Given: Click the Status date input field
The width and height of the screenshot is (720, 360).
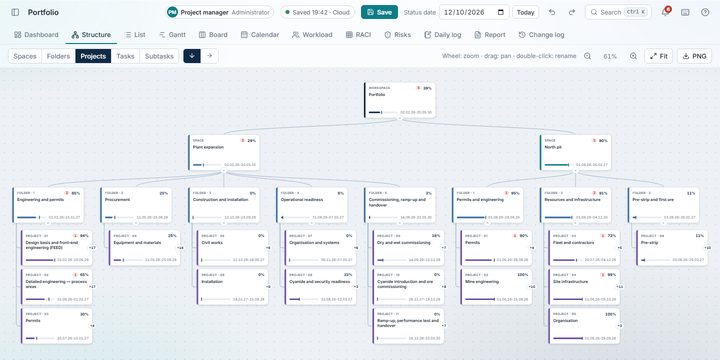Looking at the screenshot, I should 474,12.
